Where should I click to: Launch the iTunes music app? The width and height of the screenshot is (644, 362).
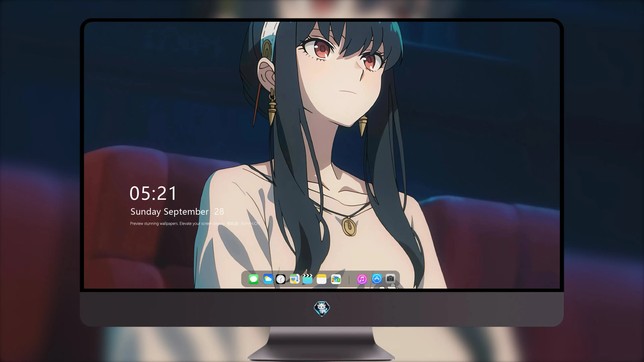tap(362, 279)
